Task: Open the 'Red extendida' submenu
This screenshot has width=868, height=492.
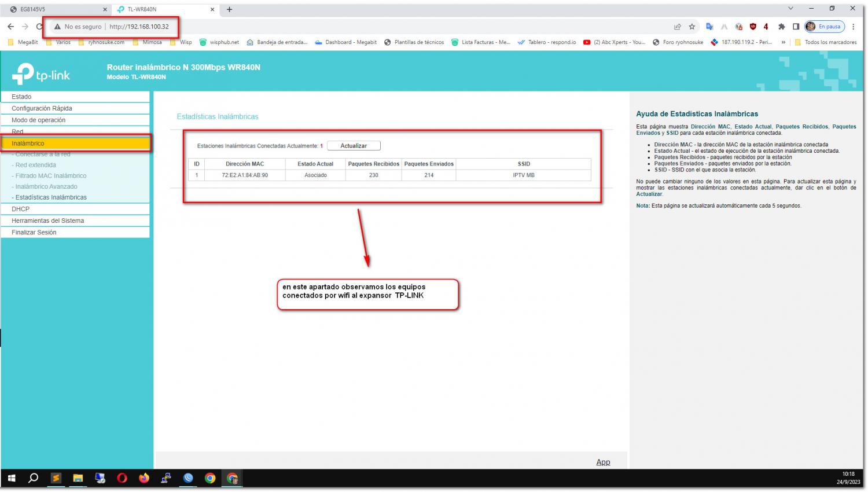Action: (x=36, y=165)
